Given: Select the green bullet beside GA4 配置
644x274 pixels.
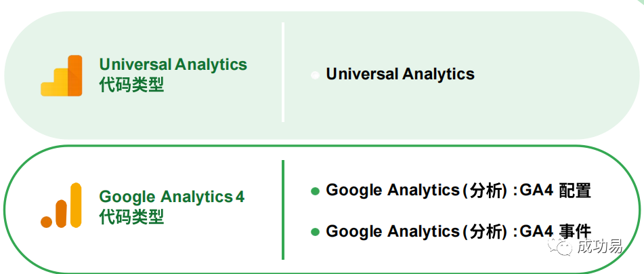Looking at the screenshot, I should coord(315,191).
